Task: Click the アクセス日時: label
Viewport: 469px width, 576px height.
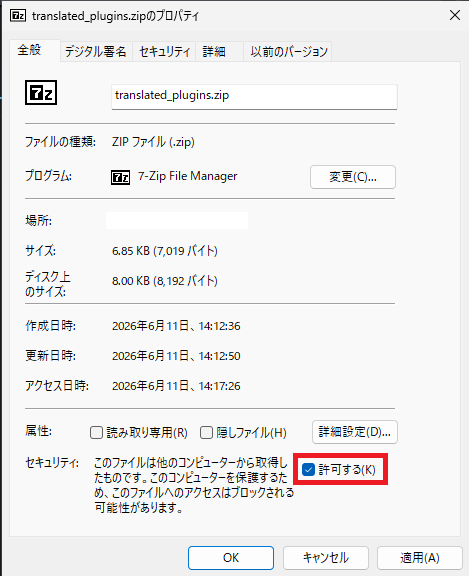Action: [57, 386]
